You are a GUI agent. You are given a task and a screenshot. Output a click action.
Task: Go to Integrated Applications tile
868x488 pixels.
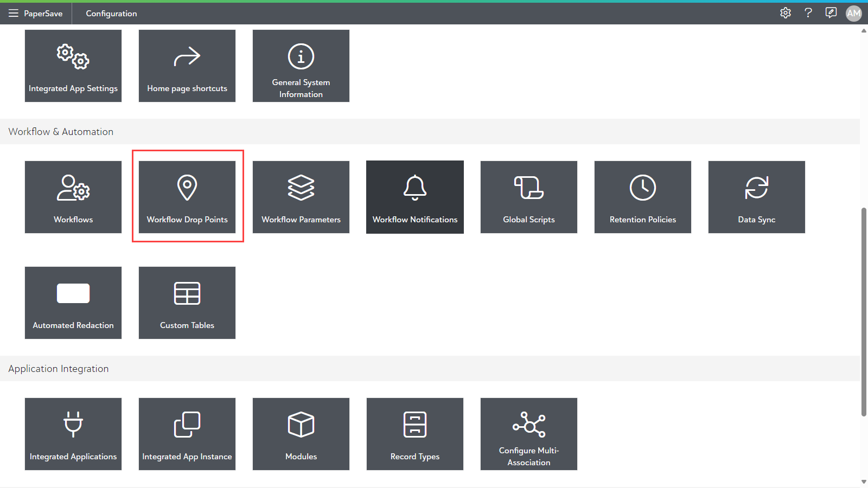coord(73,434)
